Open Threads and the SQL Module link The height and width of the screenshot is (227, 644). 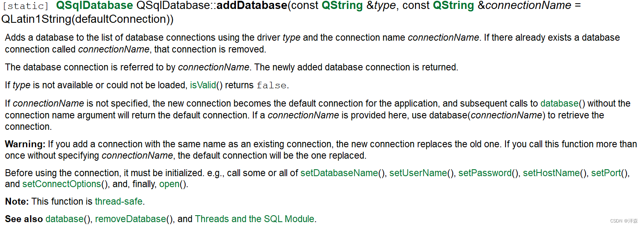255,219
